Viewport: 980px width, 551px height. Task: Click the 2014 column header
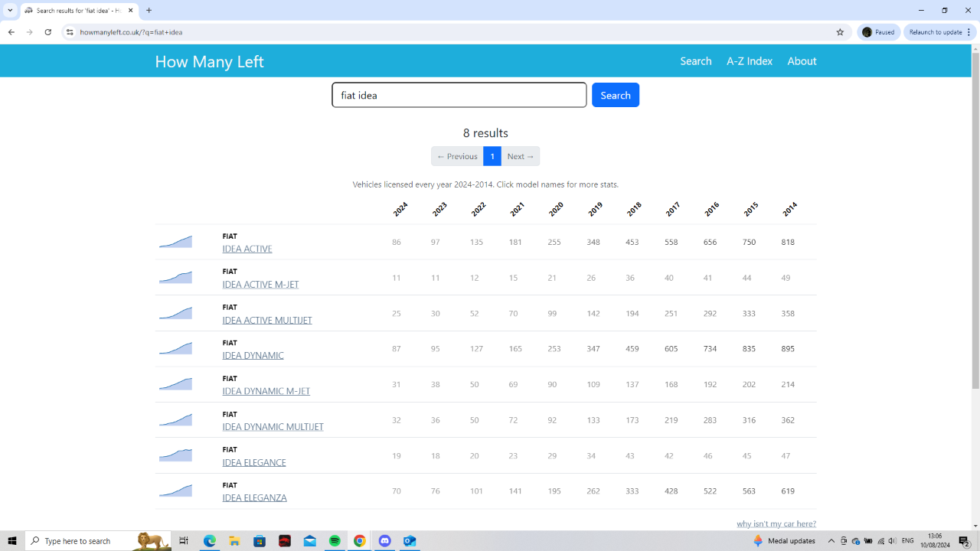pos(790,209)
